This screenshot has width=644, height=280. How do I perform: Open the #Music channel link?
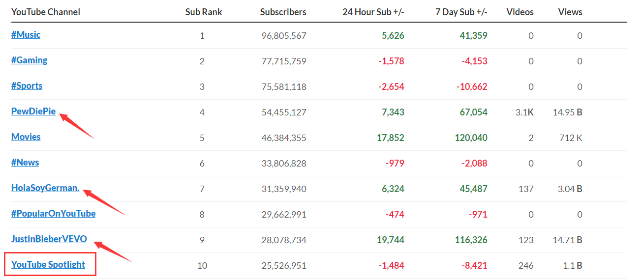pyautogui.click(x=26, y=35)
